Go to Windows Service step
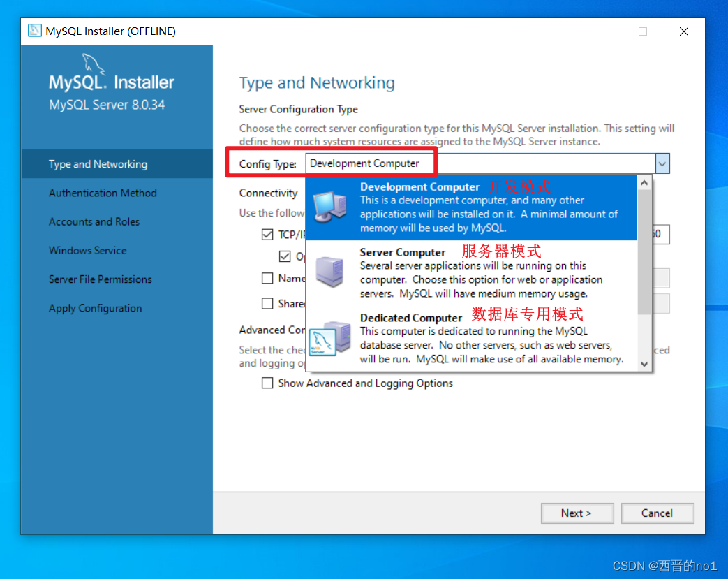This screenshot has height=579, width=728. tap(88, 251)
